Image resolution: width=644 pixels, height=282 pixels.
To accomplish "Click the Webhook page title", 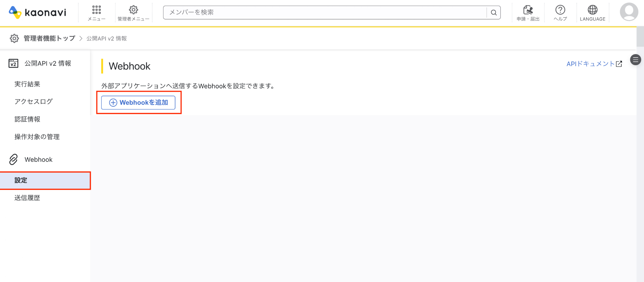I will 130,66.
